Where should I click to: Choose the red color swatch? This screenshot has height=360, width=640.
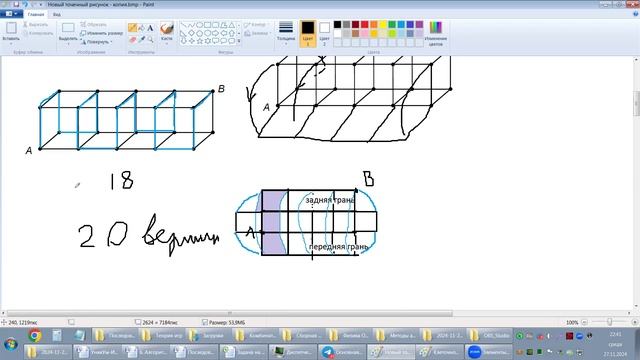point(364,24)
